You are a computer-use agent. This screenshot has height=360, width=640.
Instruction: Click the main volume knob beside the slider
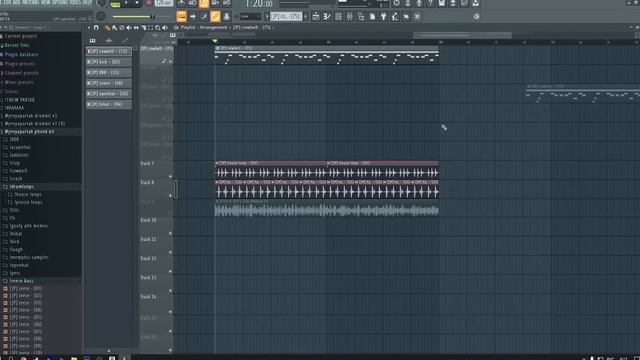point(100,17)
